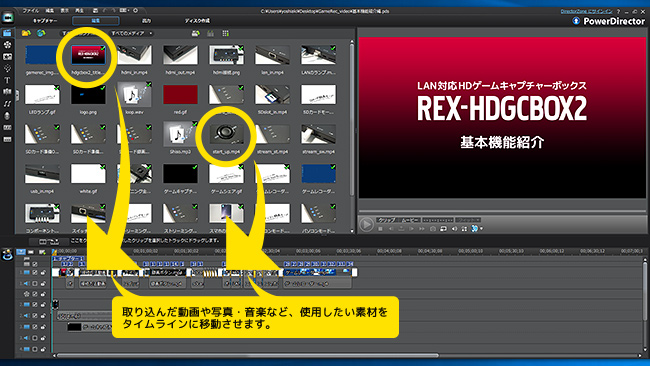The height and width of the screenshot is (366, 650).
Task: Open the 表示 menu
Action: tap(64, 11)
